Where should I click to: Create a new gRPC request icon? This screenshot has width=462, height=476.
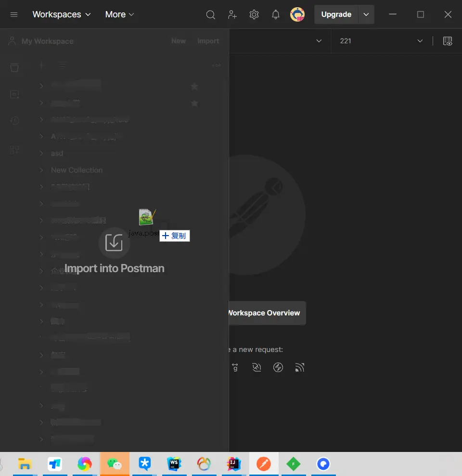pyautogui.click(x=235, y=368)
